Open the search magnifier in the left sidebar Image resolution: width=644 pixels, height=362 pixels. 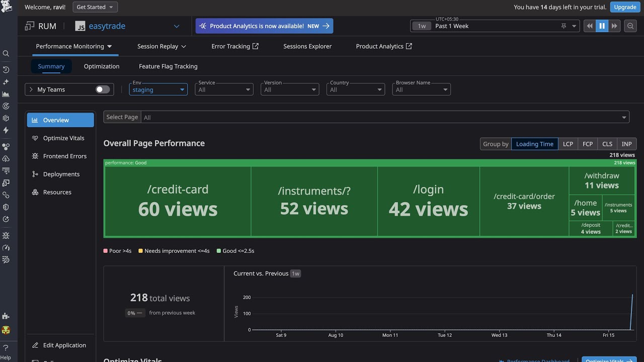[x=6, y=53]
